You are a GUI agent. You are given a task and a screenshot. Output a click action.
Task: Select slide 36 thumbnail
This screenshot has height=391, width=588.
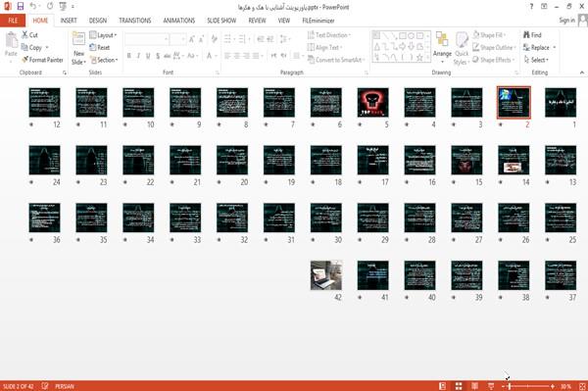44,218
